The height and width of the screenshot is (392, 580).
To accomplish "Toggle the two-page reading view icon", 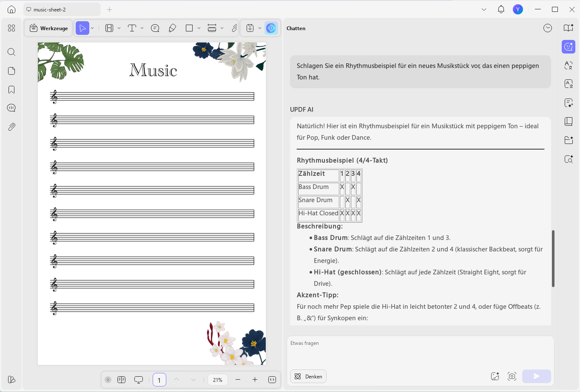I will [x=122, y=380].
